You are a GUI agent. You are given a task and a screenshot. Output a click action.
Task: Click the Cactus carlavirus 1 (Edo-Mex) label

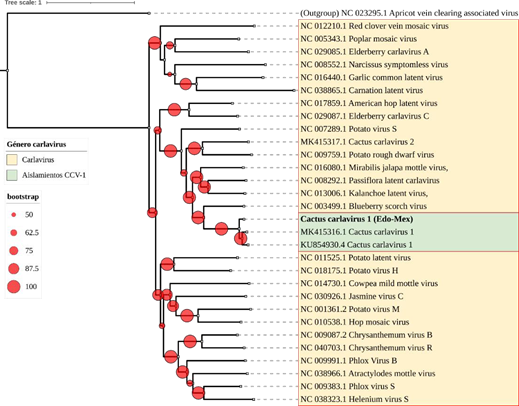[357, 219]
